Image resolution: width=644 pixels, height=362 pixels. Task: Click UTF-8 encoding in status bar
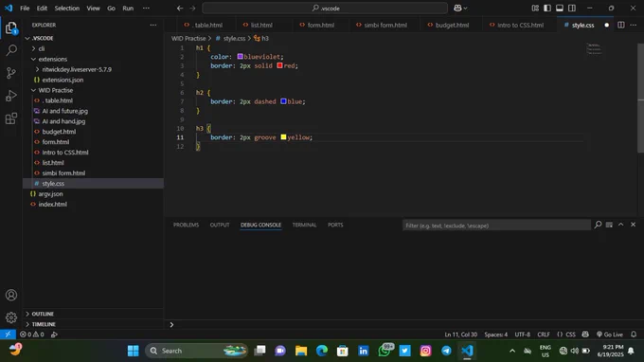click(523, 335)
